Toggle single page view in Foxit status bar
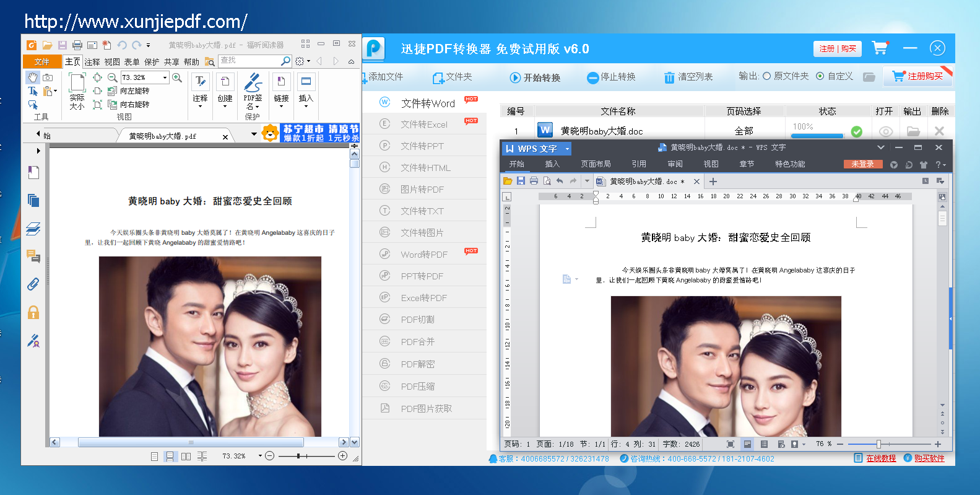Image resolution: width=980 pixels, height=495 pixels. click(154, 457)
